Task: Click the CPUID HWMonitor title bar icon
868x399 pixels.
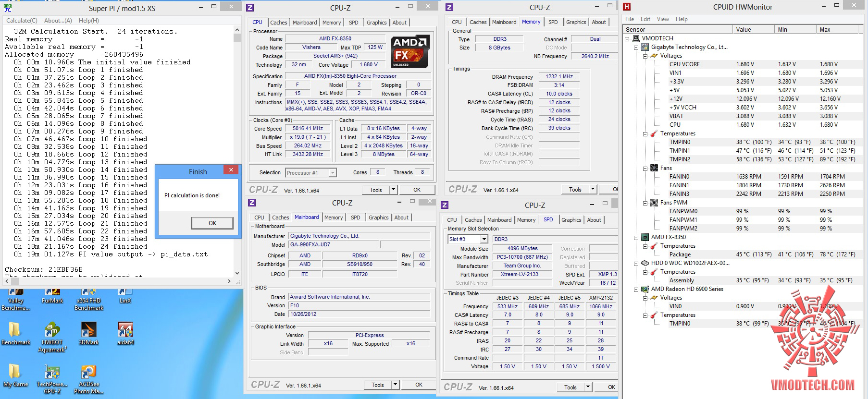Action: click(x=627, y=7)
